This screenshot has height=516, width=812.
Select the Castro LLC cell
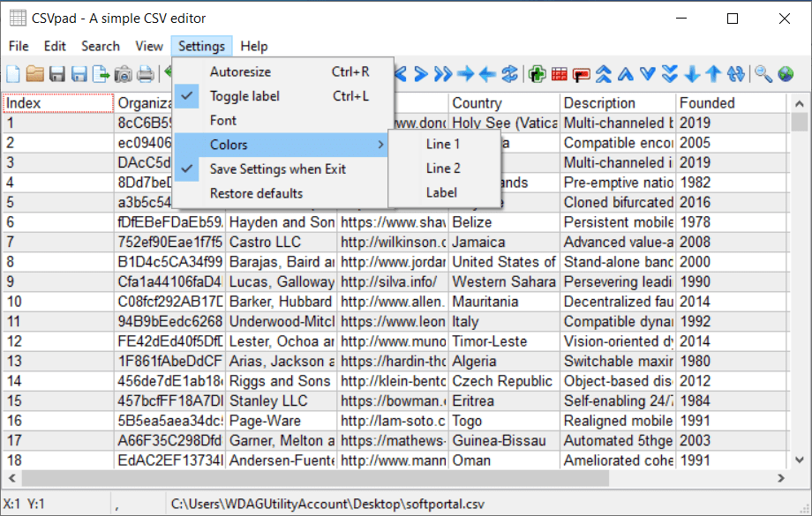[282, 243]
